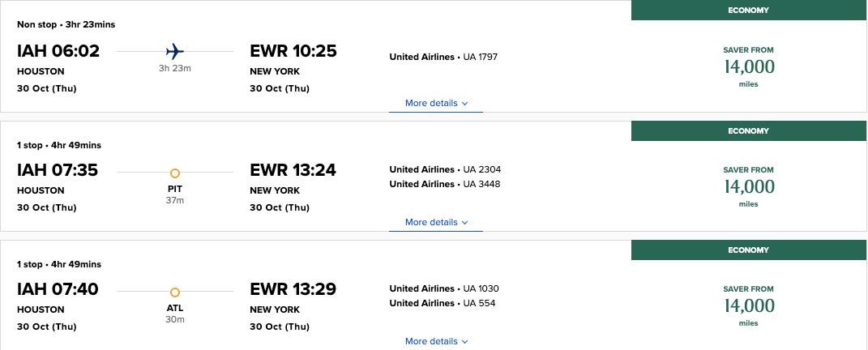
Task: Click the EWR 10:25 arrival time
Action: tap(293, 51)
